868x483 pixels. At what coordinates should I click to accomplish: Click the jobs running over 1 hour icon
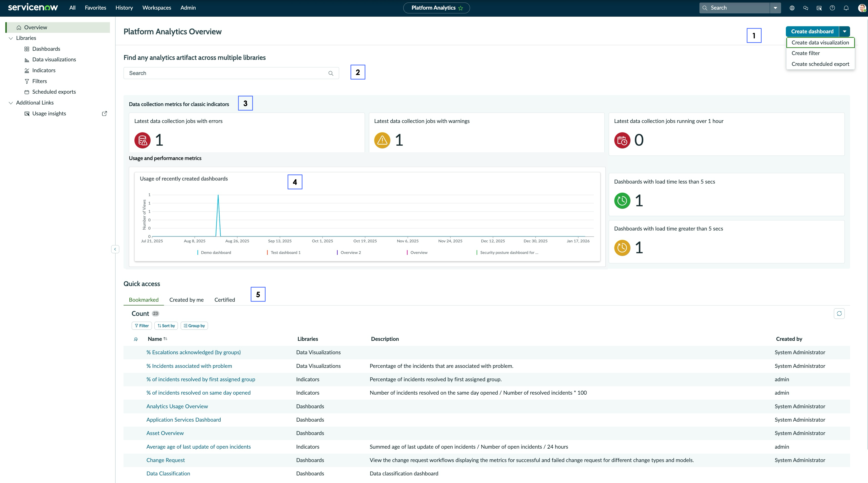(x=622, y=140)
